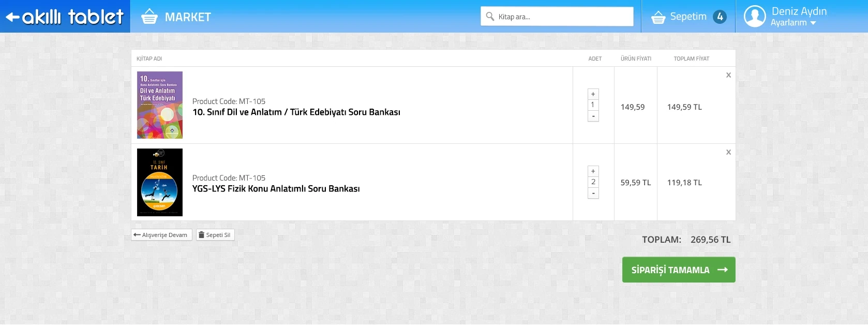868x326 pixels.
Task: Remove the YGS-LYS Fizik item from cart
Action: (x=728, y=152)
